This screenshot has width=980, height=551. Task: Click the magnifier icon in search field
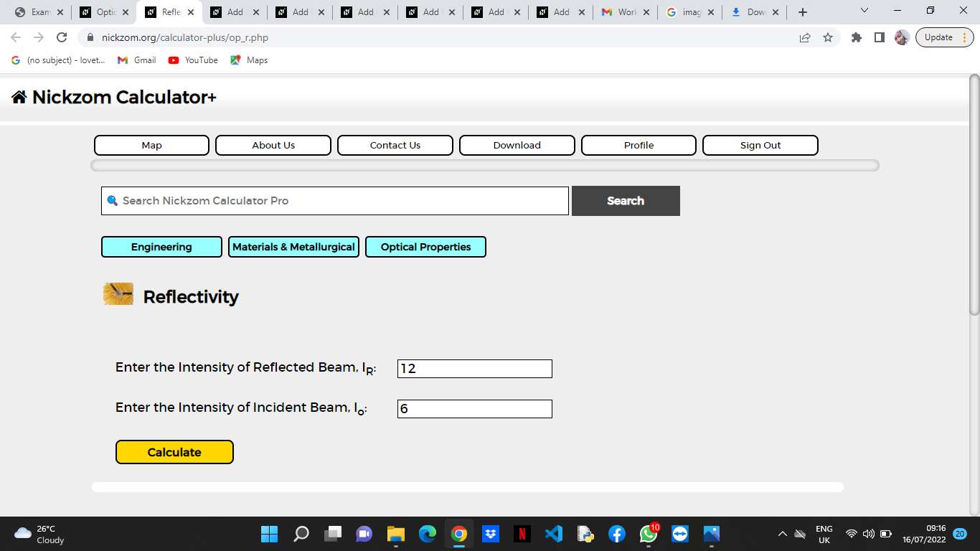112,201
